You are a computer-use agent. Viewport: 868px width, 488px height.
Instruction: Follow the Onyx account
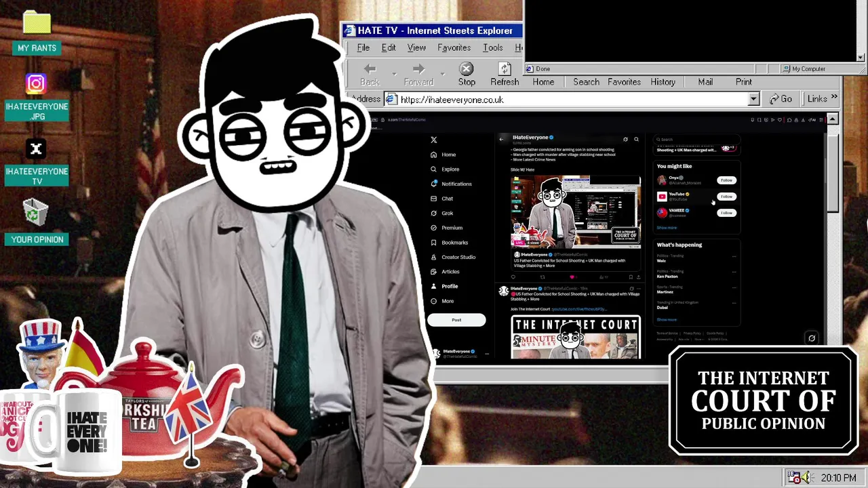[x=726, y=180]
